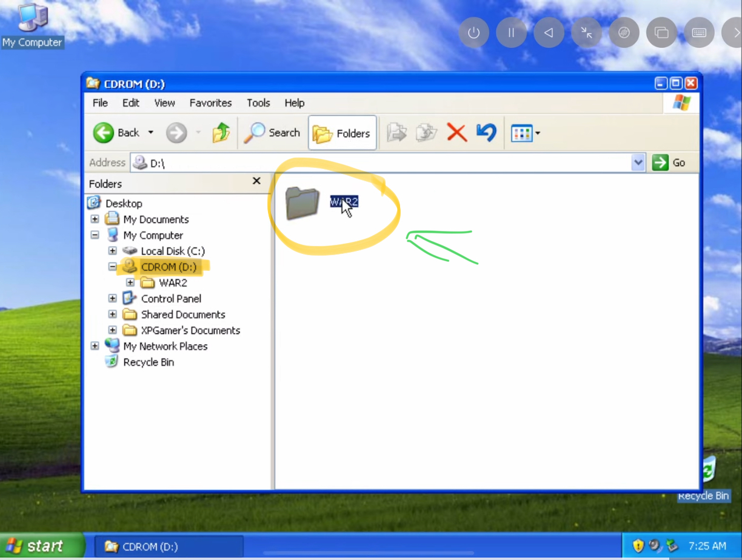742x560 pixels.
Task: Expand the Control Panel tree node
Action: click(x=112, y=298)
